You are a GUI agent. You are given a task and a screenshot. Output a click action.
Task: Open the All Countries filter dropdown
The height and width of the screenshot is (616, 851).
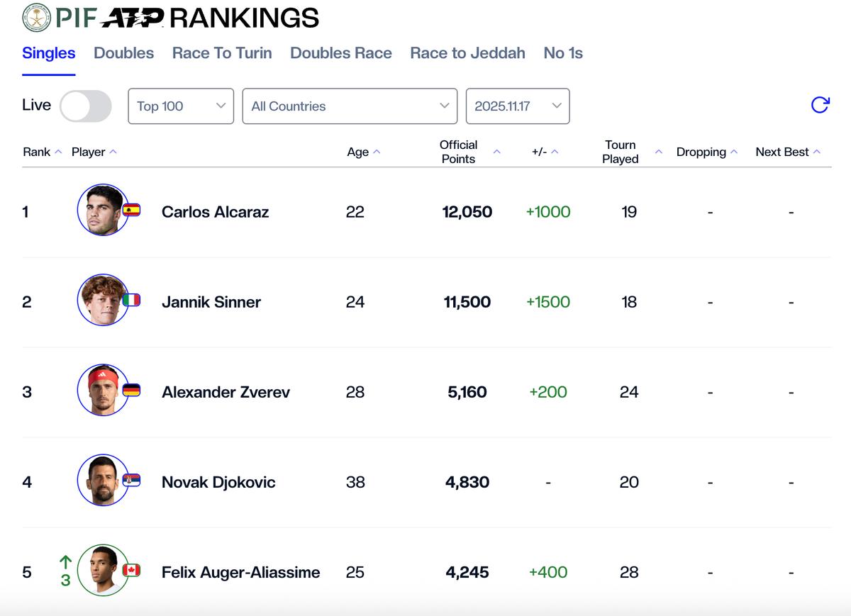coord(350,105)
